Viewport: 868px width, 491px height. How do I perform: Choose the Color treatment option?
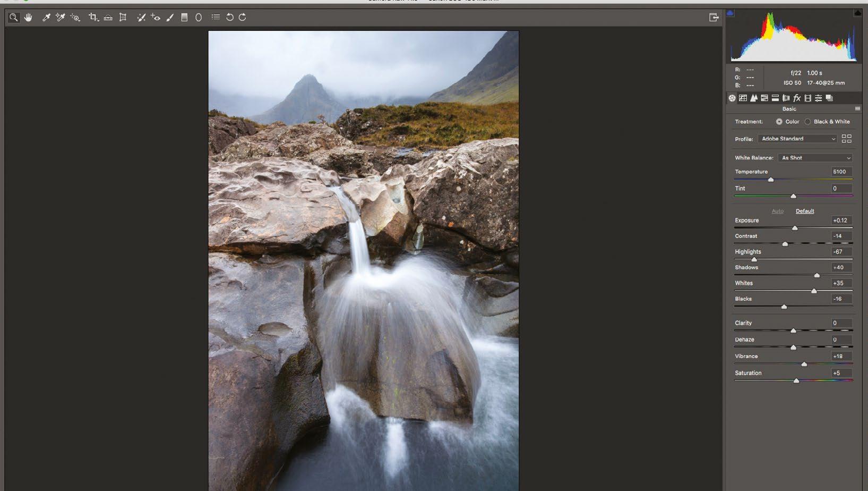point(779,122)
